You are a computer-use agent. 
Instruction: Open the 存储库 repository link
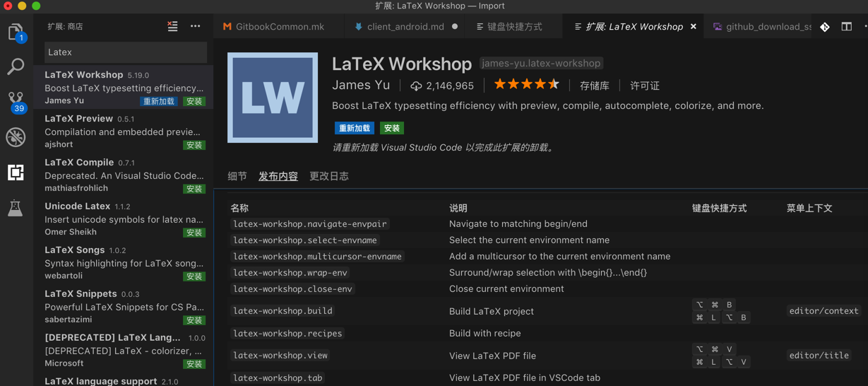coord(595,86)
